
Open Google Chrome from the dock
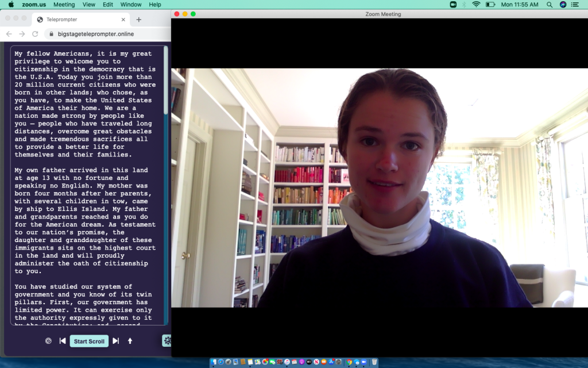pyautogui.click(x=349, y=362)
